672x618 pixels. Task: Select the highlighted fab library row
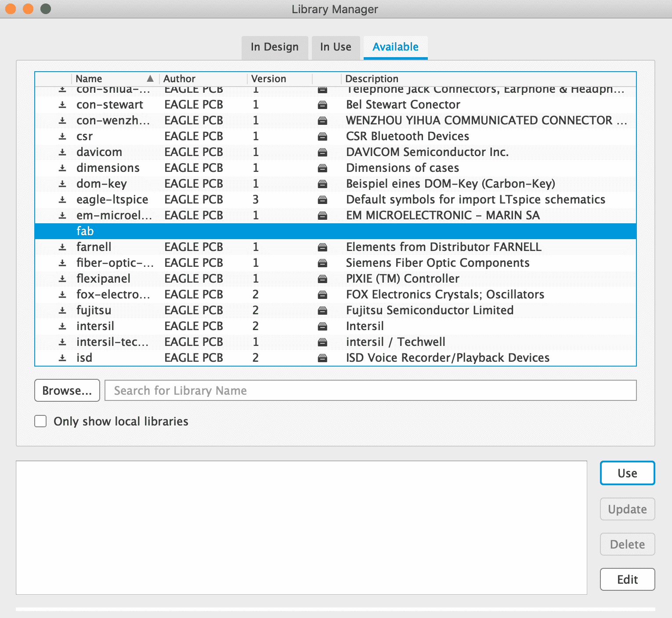336,231
